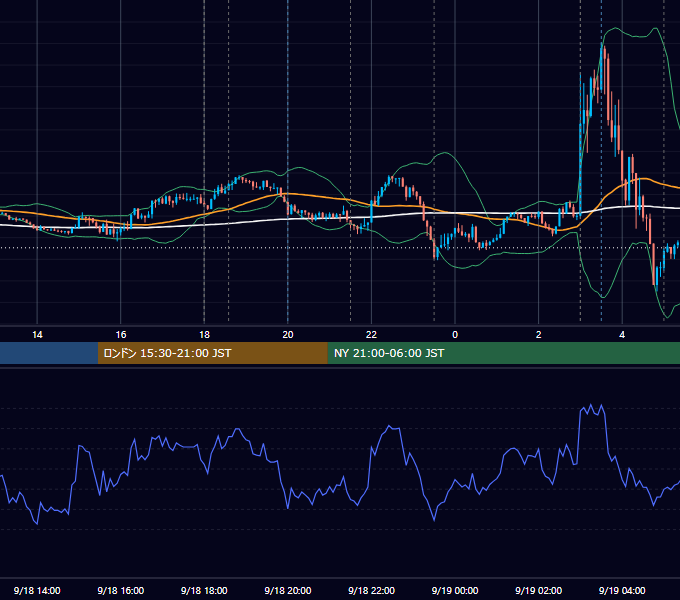Viewport: 680px width, 600px height.
Task: Click the hour label 14 on the upper axis
Action: coord(37,335)
